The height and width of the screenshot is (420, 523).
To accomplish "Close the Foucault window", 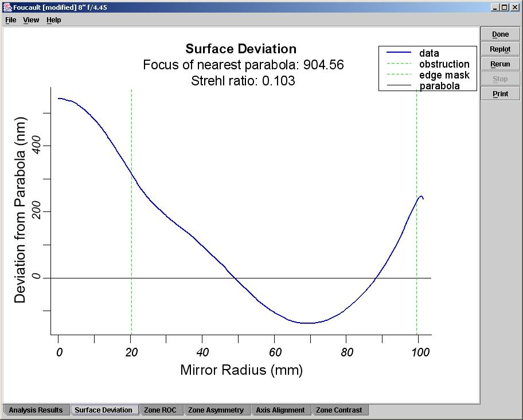I will pyautogui.click(x=514, y=7).
